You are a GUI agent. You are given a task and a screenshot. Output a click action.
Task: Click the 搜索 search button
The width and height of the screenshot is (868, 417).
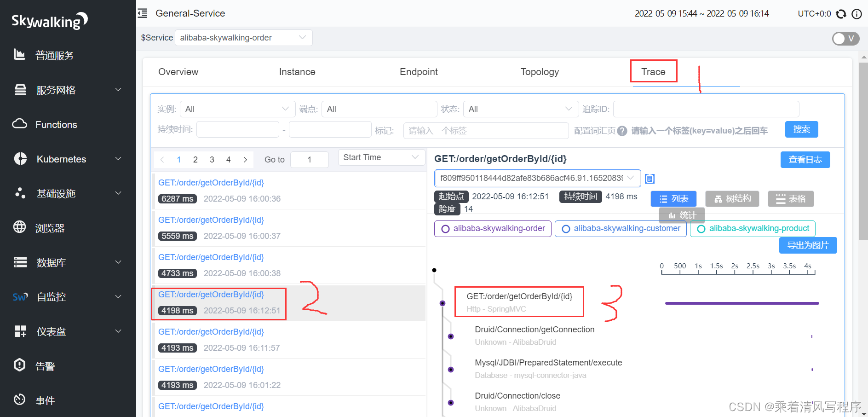[x=801, y=129]
